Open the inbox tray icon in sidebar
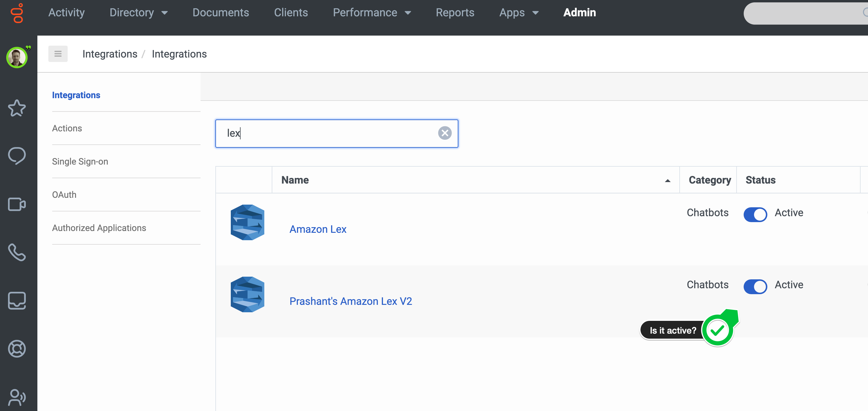 coord(17,300)
